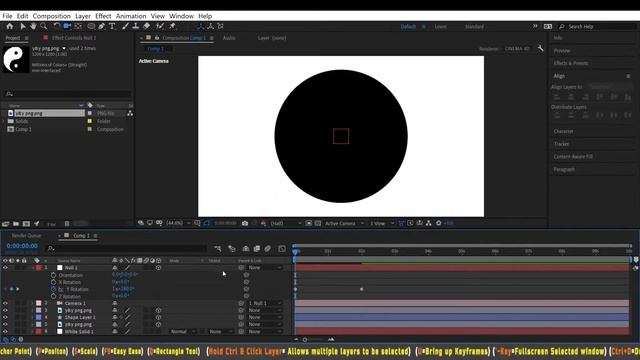Open Null 1 parent dropdown

click(x=264, y=268)
